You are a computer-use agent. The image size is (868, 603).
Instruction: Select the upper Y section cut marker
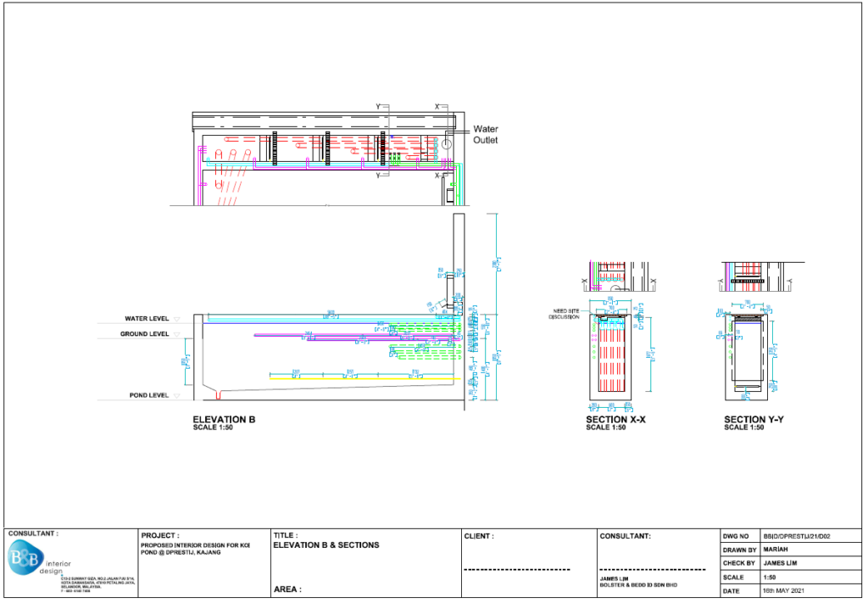tap(380, 108)
